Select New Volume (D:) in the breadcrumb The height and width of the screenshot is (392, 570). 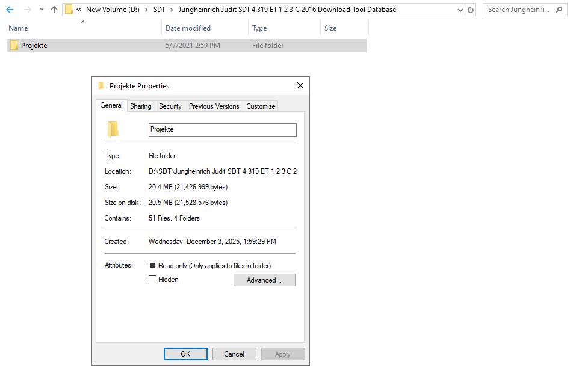(x=113, y=10)
